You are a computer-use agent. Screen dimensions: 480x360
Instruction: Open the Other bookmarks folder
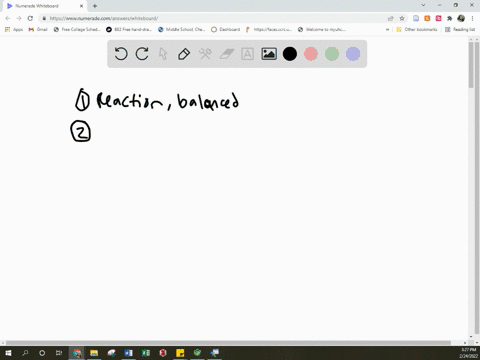coord(417,29)
